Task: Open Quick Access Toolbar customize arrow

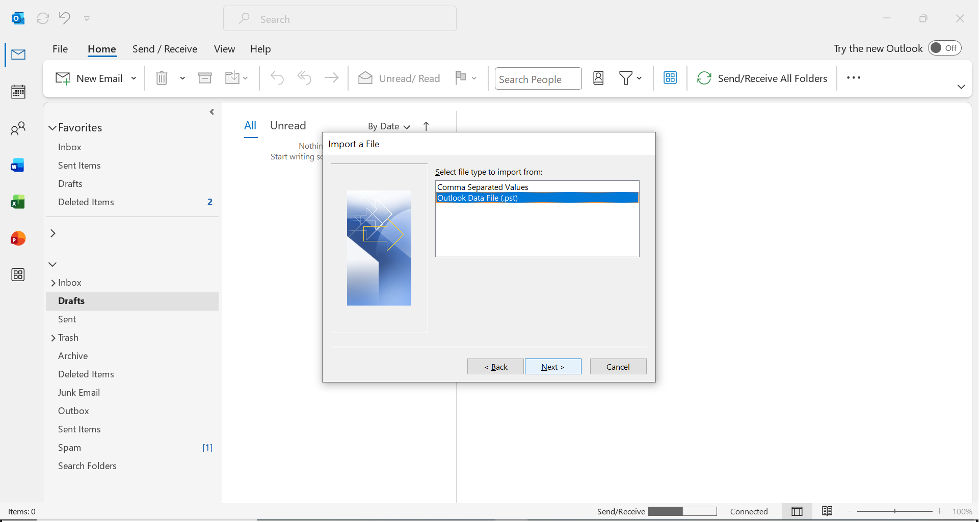Action: pos(87,19)
